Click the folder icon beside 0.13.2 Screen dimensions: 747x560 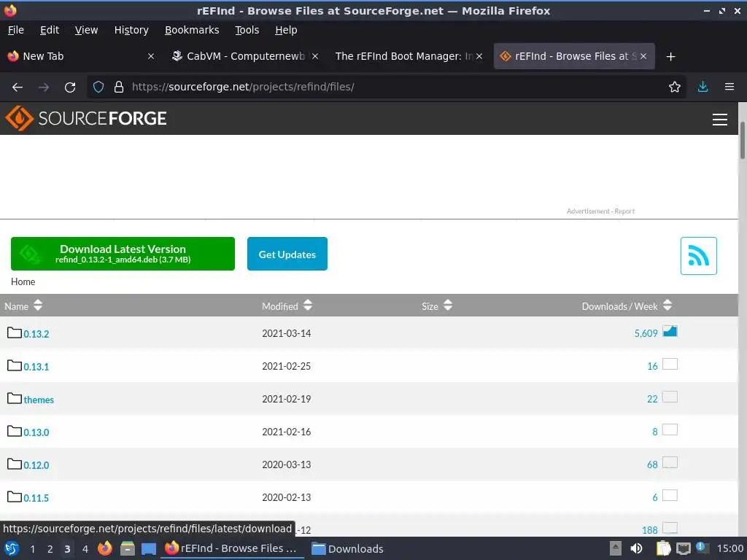point(15,332)
